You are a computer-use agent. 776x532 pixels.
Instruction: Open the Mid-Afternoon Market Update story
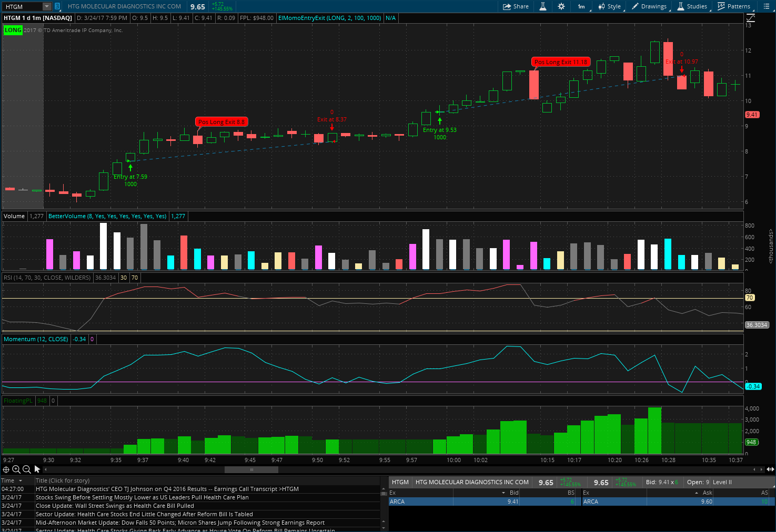[x=180, y=523]
